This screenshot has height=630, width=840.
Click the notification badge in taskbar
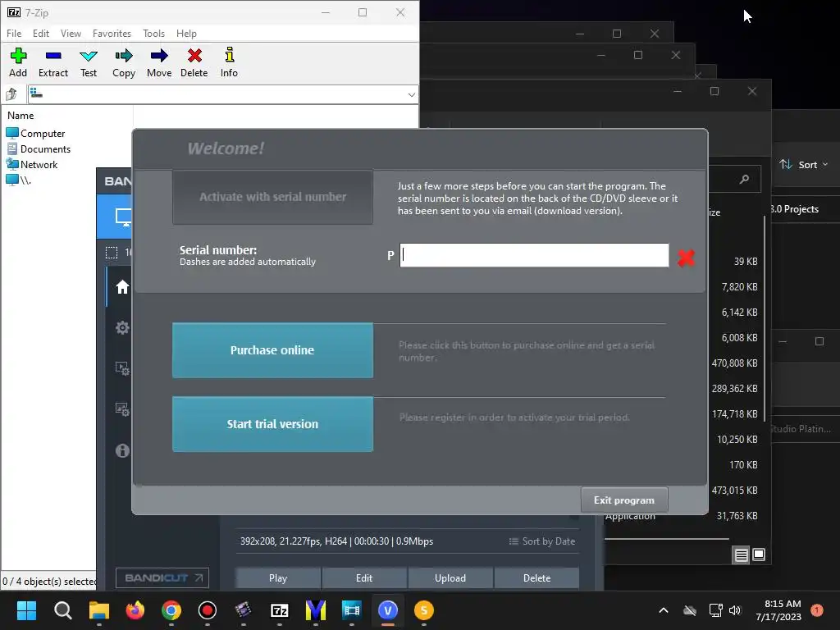coord(817,609)
